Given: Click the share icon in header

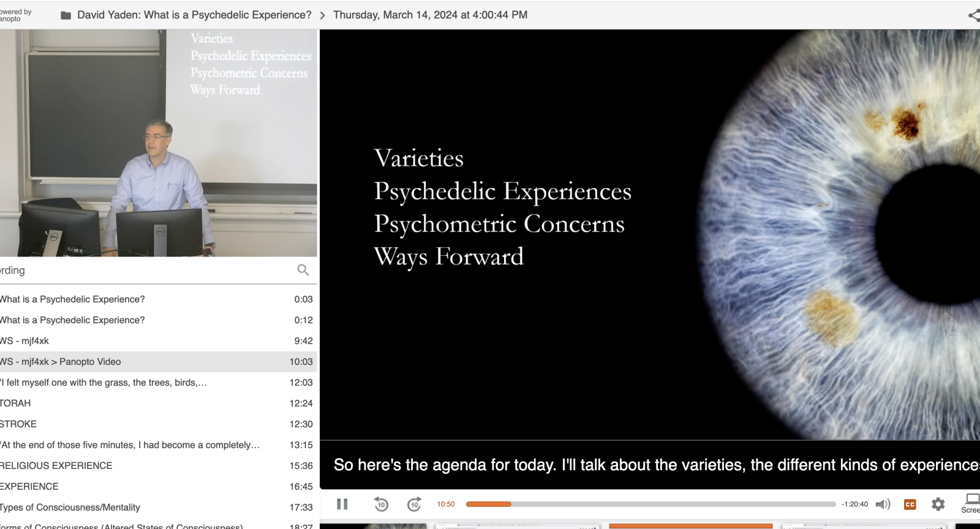Looking at the screenshot, I should (x=974, y=15).
